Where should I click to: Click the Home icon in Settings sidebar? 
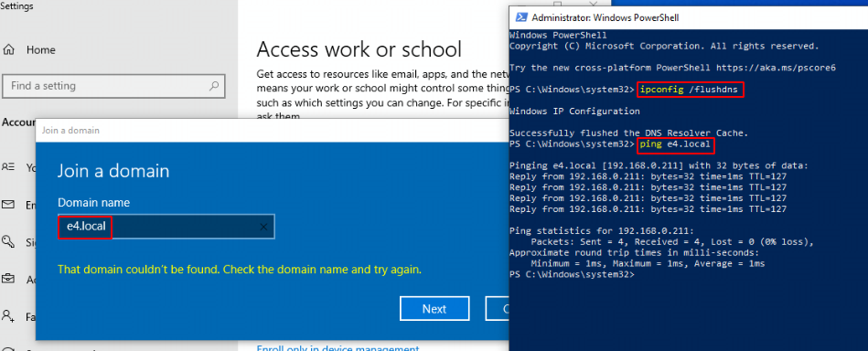(8, 50)
